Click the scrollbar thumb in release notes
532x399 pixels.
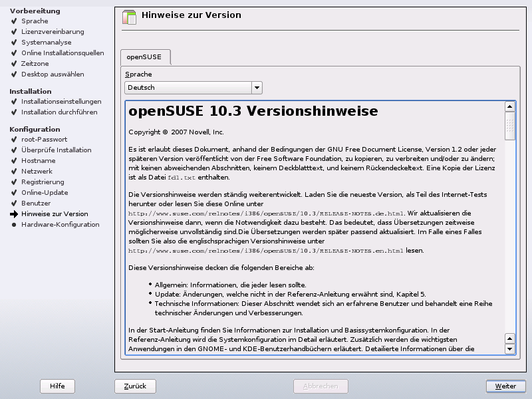pos(509,126)
